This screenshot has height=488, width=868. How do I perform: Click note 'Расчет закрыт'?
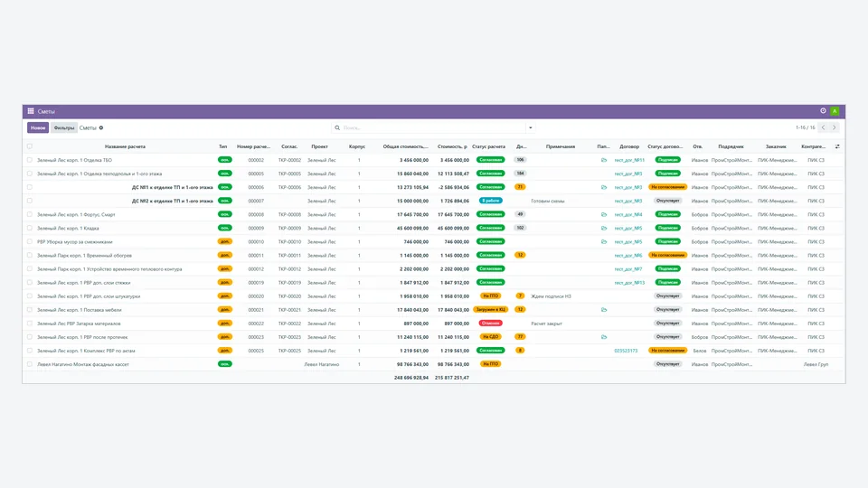click(x=546, y=324)
